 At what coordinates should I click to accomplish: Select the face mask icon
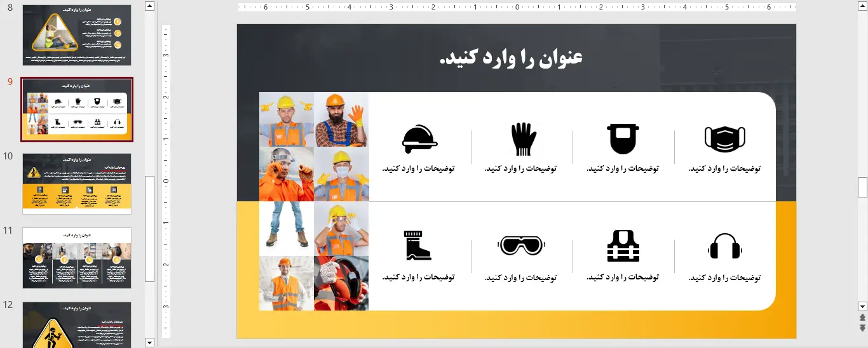pos(724,139)
